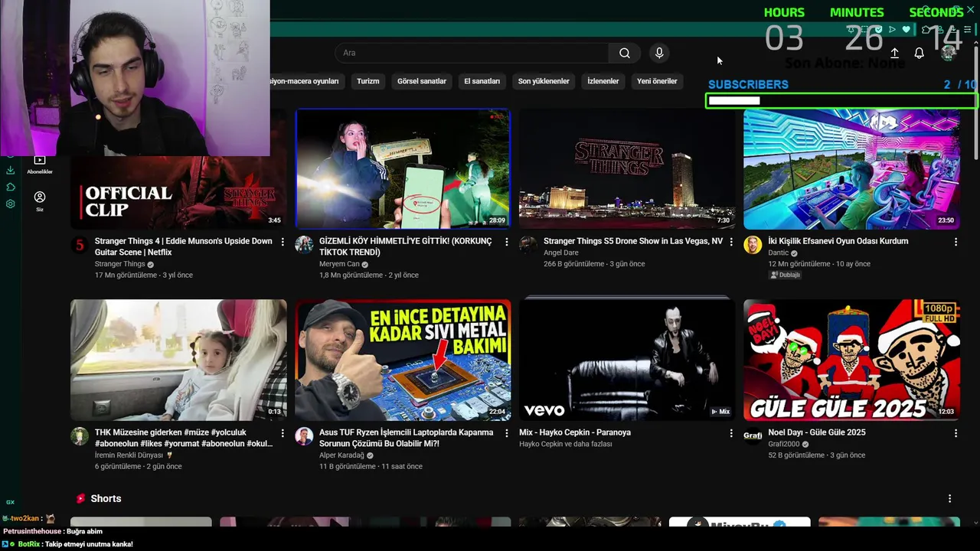
Task: Open more options for Eddie Munson video
Action: (283, 242)
